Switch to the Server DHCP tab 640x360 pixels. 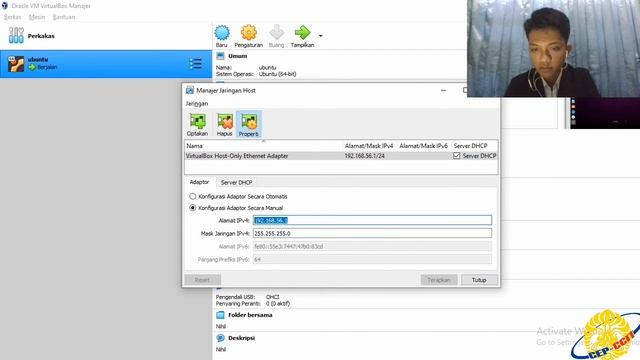(x=236, y=182)
